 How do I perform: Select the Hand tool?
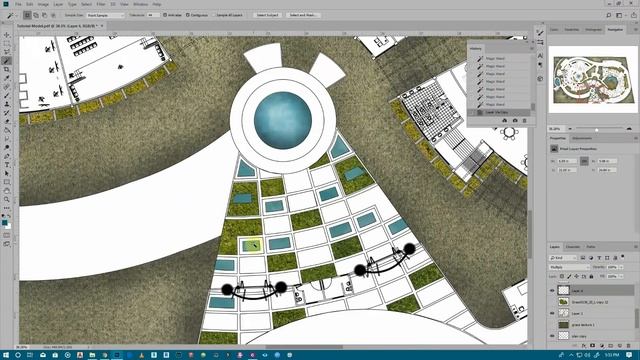(7, 191)
